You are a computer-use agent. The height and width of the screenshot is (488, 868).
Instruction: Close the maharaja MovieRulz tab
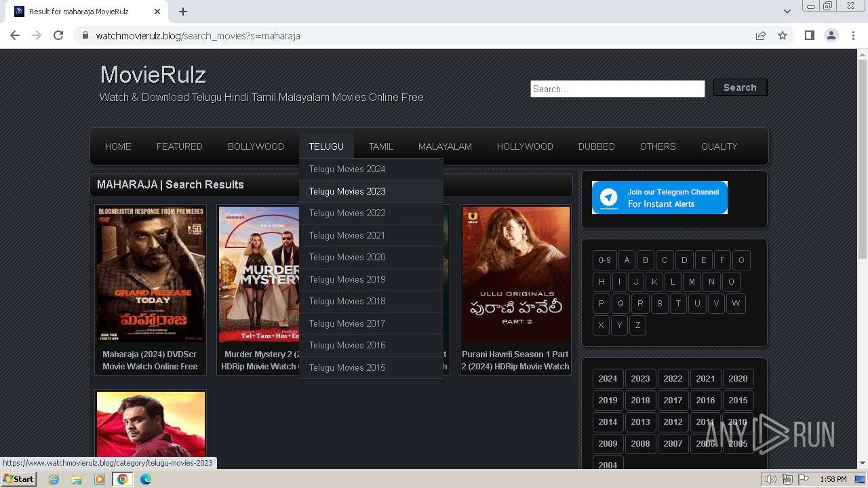[x=157, y=12]
